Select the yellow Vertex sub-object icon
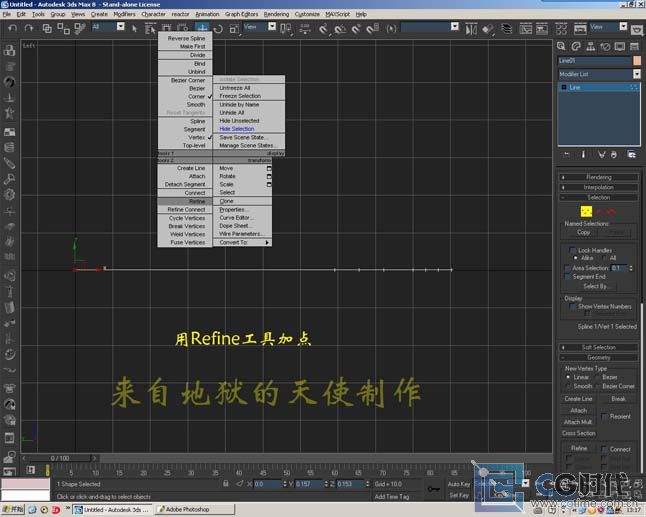 [586, 211]
